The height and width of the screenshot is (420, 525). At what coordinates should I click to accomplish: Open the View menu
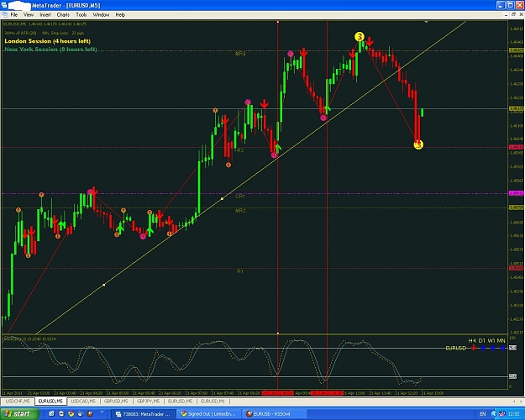[29, 15]
